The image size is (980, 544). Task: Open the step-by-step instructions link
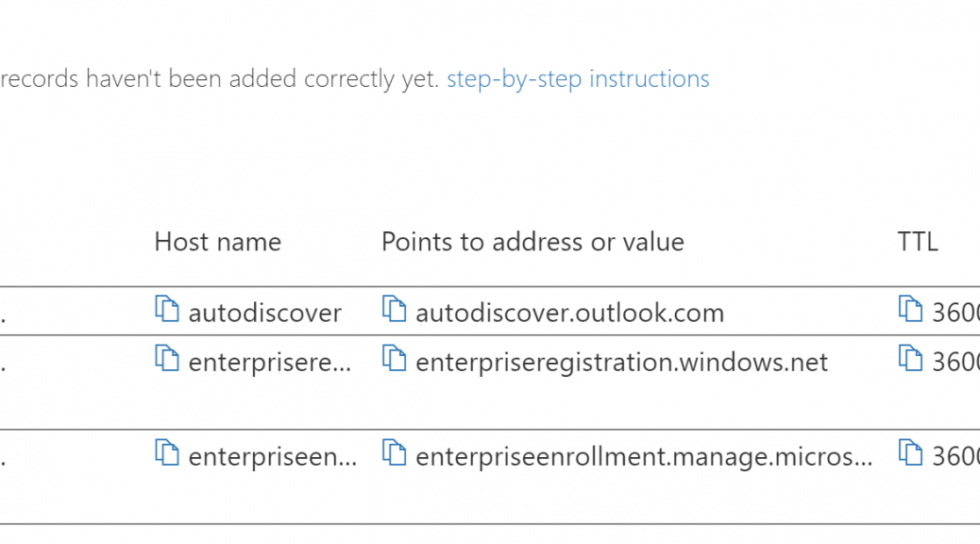(578, 79)
